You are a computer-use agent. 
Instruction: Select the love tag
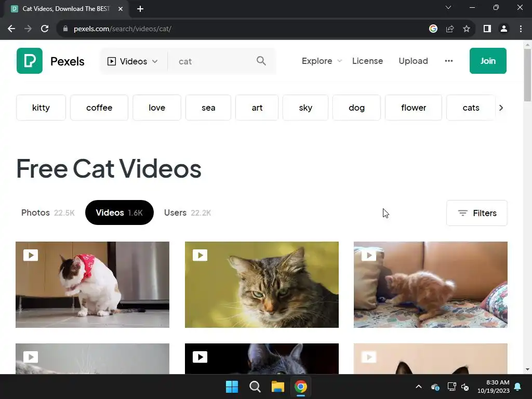157,108
